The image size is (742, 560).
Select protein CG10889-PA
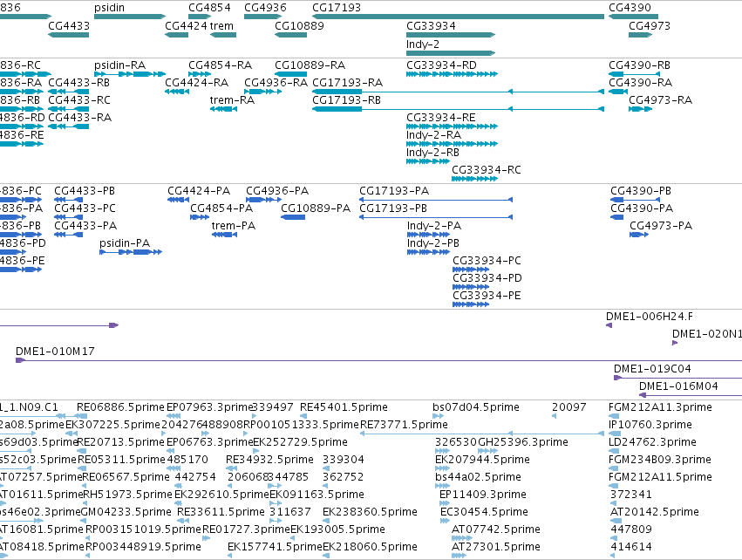pyautogui.click(x=316, y=208)
